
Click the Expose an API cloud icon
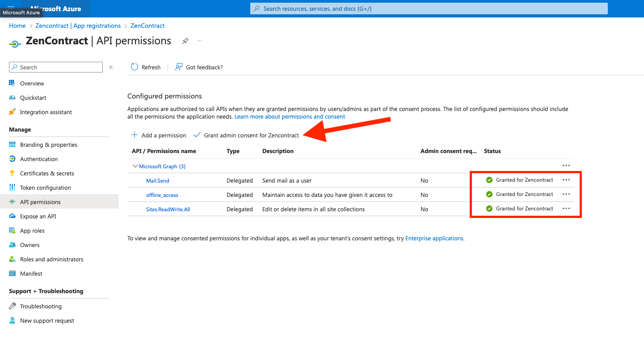(x=12, y=216)
